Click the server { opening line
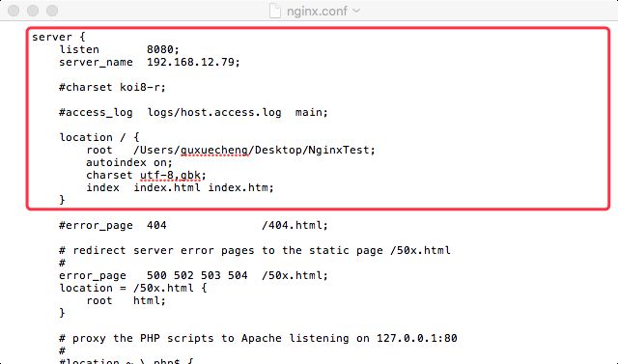618x364 pixels. click(58, 37)
